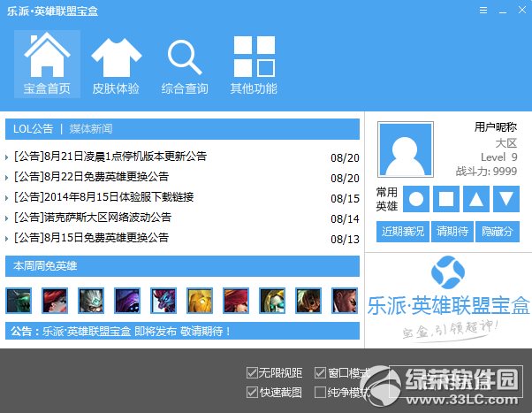
Task: Select the sixth free hero with golden mask
Action: [x=200, y=301]
